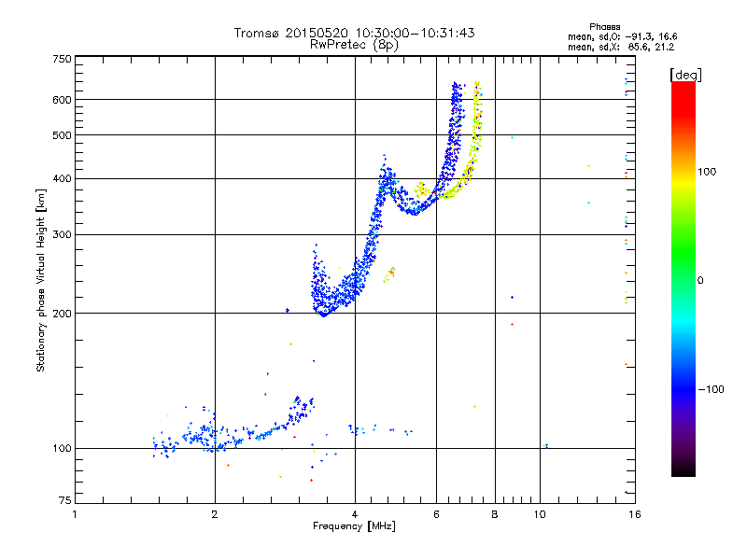The height and width of the screenshot is (560, 747).
Task: Click the plot title 'Tromsø 20150520 10:30:00-10:31:43'
Action: click(354, 33)
